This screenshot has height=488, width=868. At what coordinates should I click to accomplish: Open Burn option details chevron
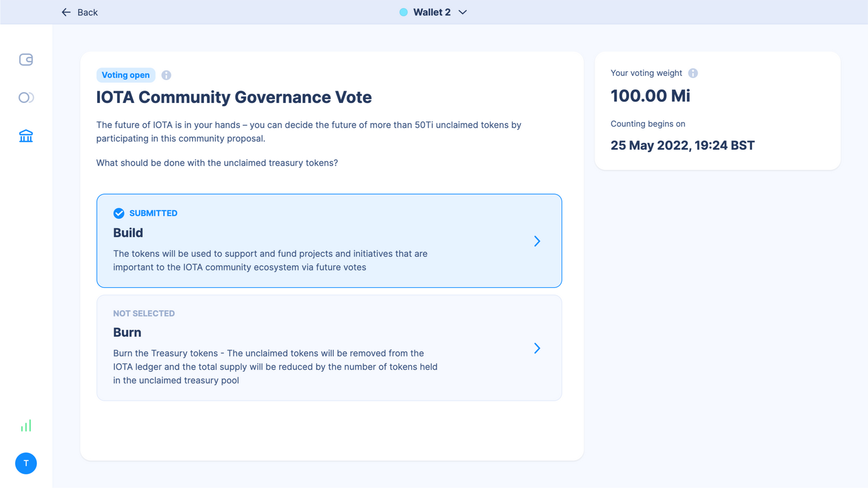(x=537, y=348)
